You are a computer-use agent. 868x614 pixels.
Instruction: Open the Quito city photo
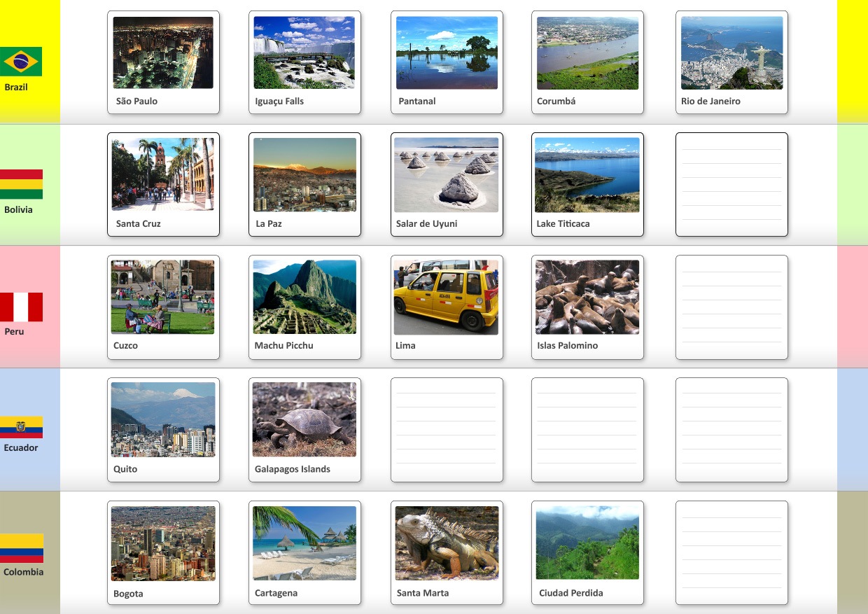click(163, 420)
